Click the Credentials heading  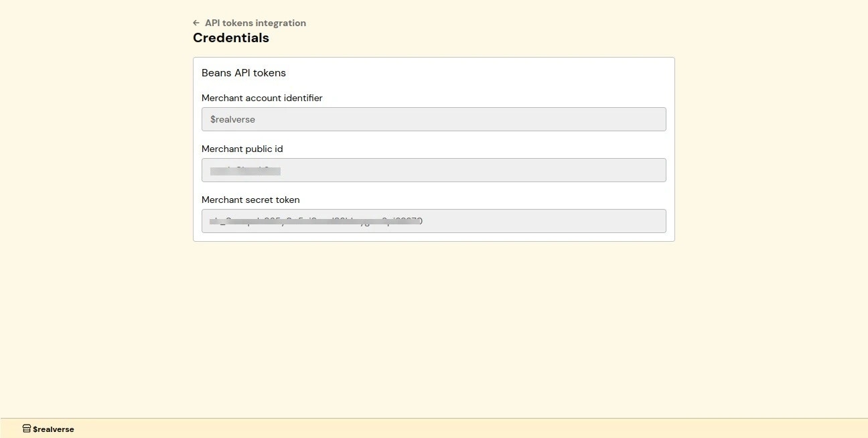click(231, 38)
